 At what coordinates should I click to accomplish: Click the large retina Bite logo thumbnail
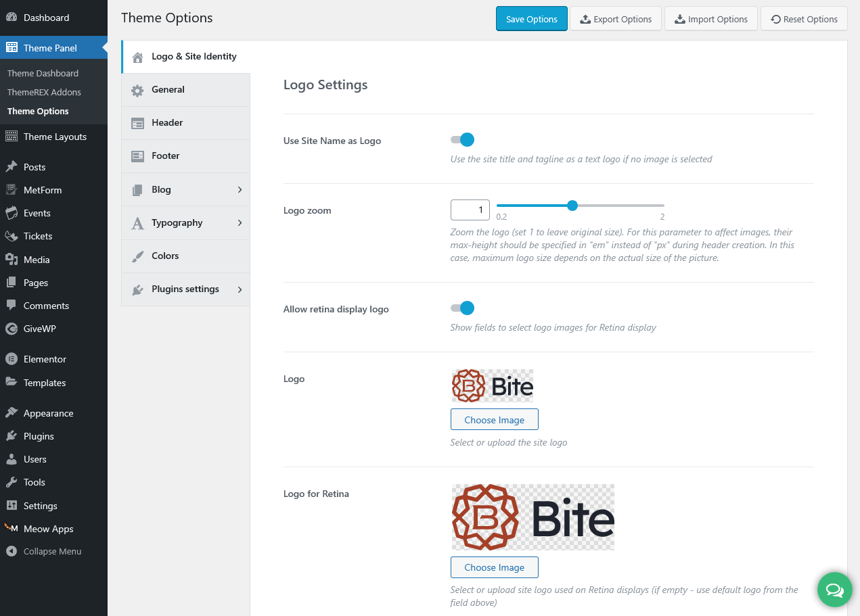coord(533,517)
